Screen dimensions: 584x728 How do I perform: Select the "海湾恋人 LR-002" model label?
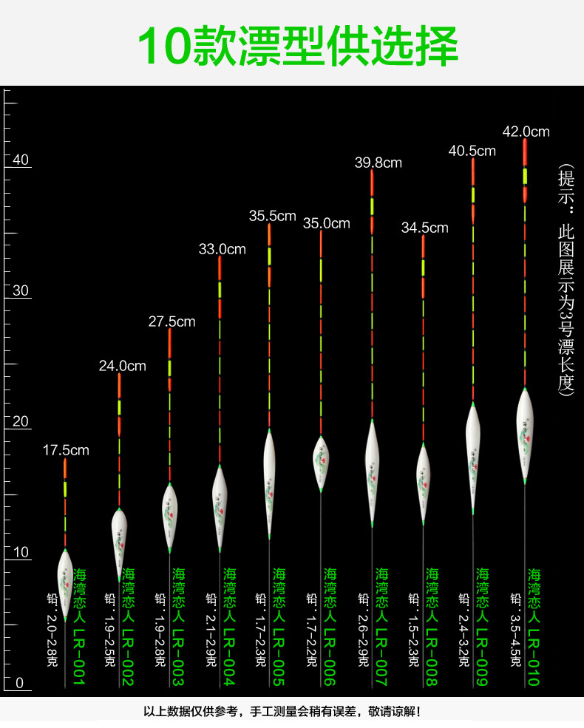(x=128, y=627)
